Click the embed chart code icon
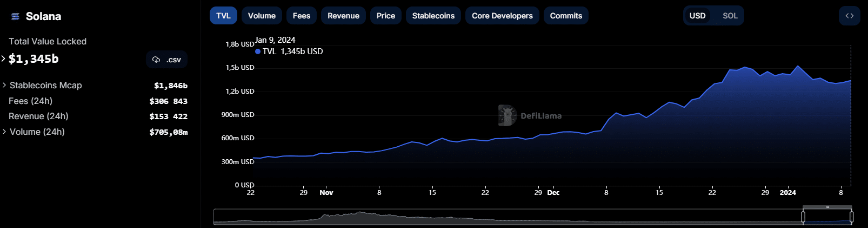Viewport: 868px width, 228px height. pyautogui.click(x=849, y=16)
